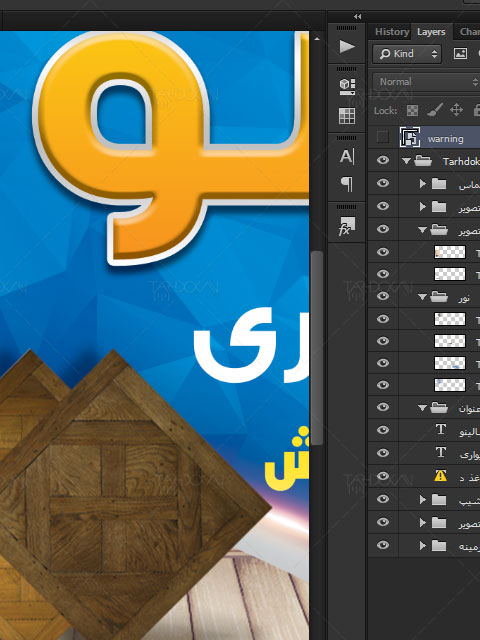Switch to the Layers tab
The image size is (480, 640).
(x=431, y=32)
